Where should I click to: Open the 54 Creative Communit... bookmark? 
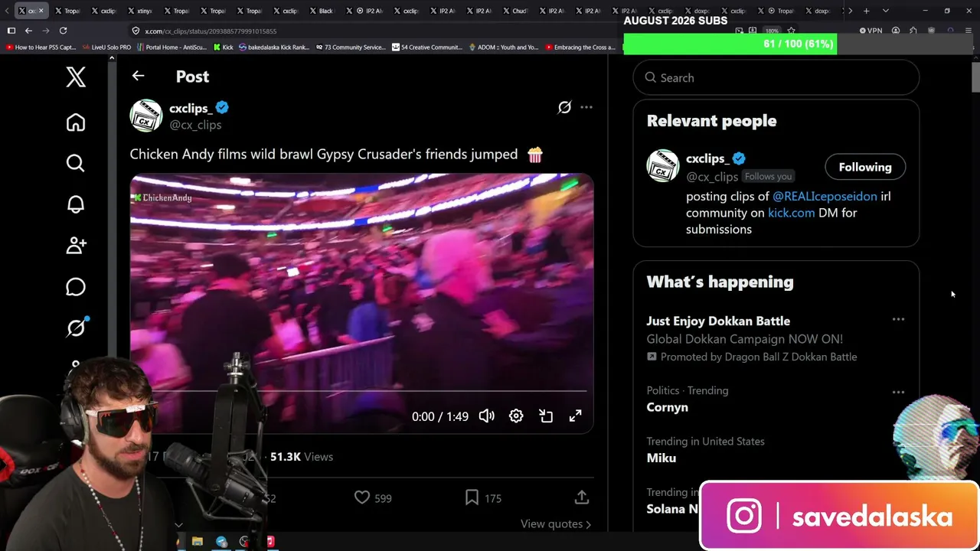(x=427, y=47)
